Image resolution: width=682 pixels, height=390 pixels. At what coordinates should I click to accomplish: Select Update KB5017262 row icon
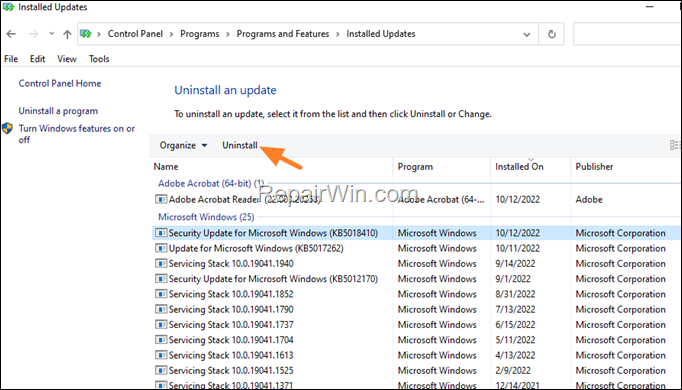[161, 248]
